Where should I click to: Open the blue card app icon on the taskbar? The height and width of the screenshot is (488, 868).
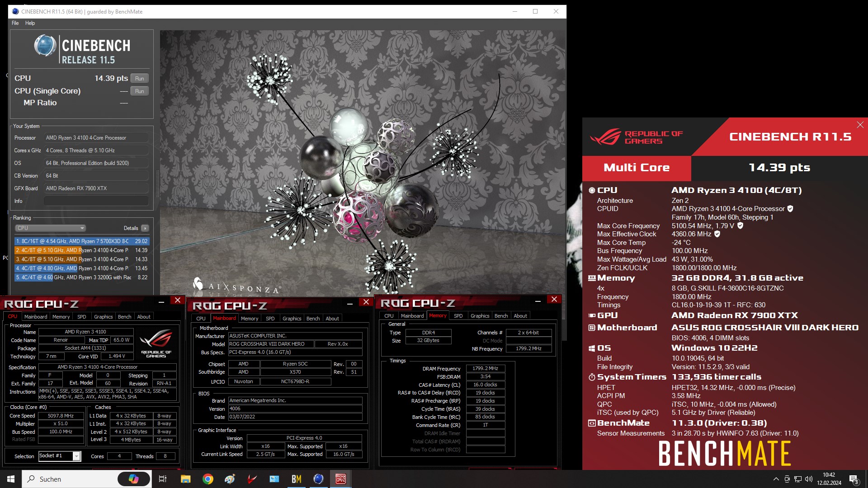pos(274,479)
